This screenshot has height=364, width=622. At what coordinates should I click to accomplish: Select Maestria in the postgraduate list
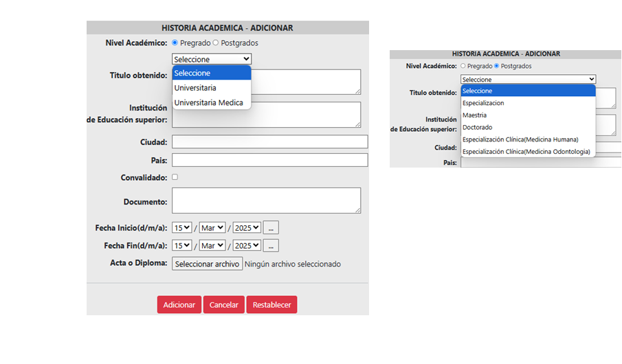click(x=475, y=115)
